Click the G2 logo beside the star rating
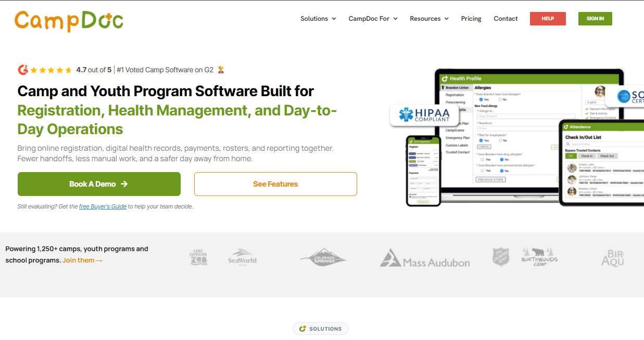The image size is (644, 340). pos(23,70)
